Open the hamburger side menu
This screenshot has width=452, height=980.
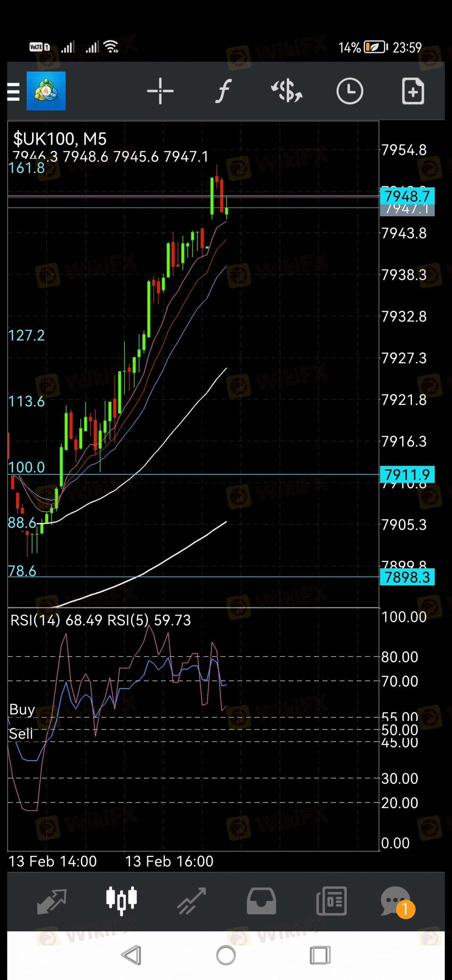pyautogui.click(x=13, y=92)
